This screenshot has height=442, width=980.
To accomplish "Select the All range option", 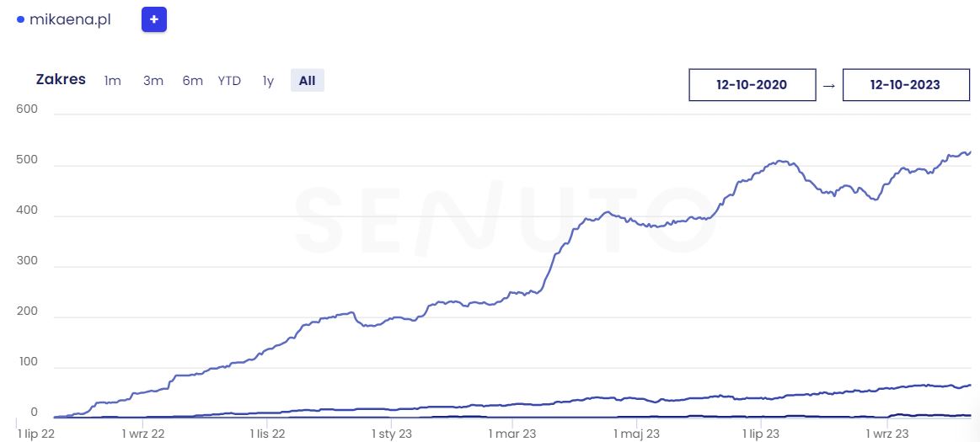I will point(307,81).
